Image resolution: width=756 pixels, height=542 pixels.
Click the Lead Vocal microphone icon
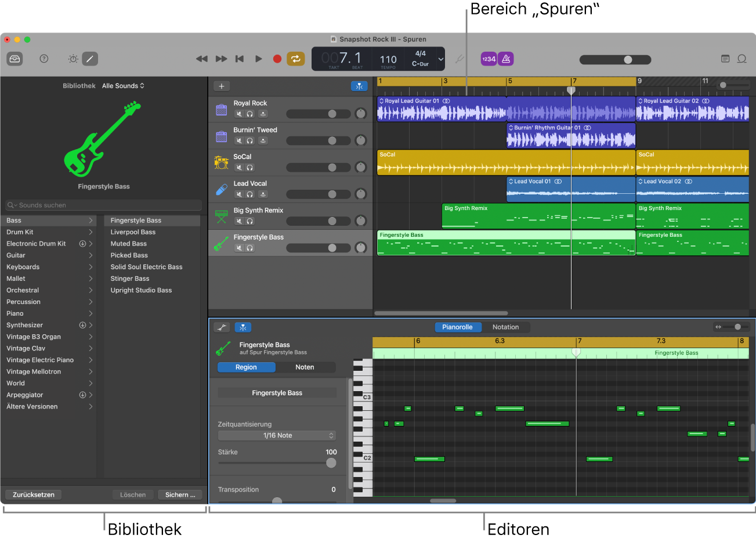221,190
